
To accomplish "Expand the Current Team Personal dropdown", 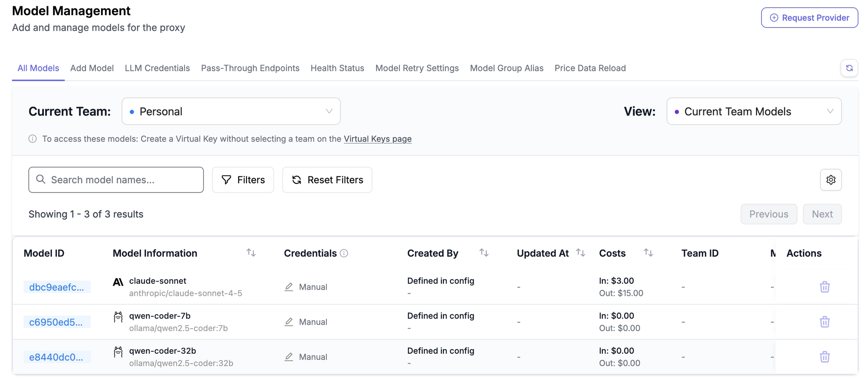I will point(231,111).
